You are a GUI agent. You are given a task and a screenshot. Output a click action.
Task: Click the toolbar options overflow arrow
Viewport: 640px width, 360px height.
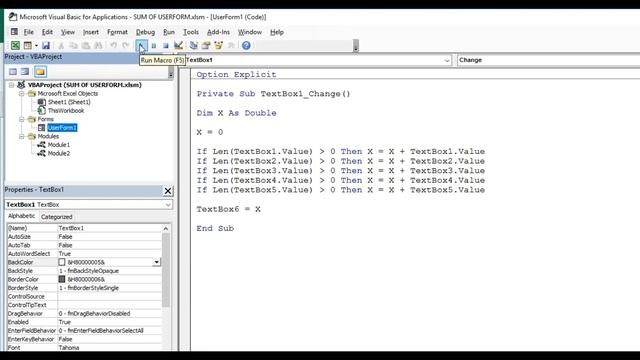356,46
